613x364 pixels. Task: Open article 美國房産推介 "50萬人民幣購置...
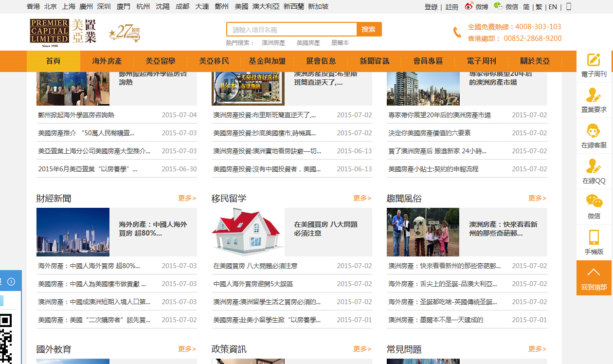[86, 133]
